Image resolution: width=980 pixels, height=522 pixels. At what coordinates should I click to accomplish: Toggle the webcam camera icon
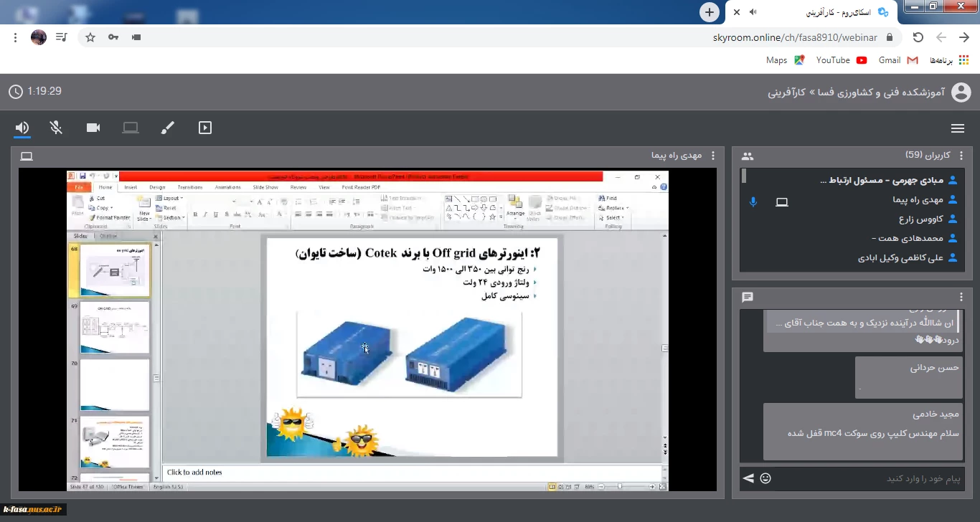93,128
